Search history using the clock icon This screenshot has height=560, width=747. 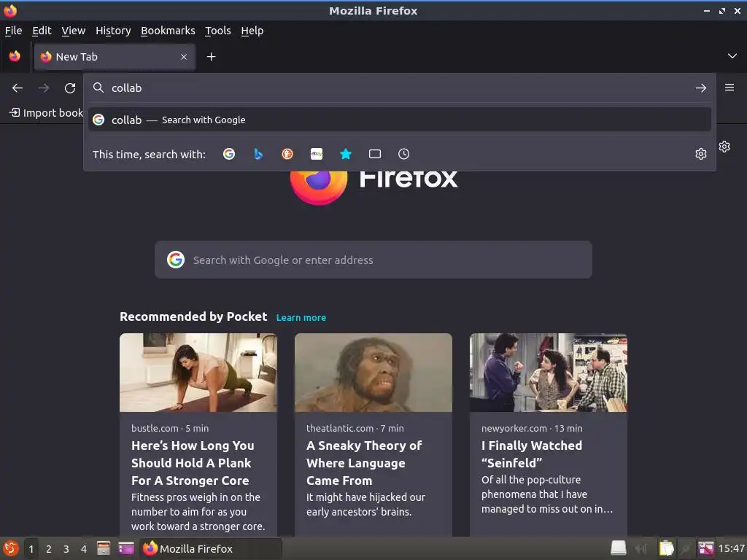point(403,154)
